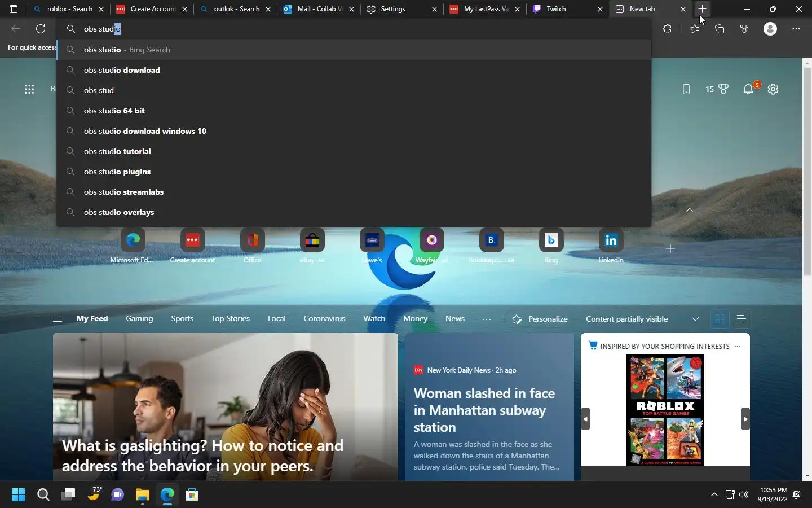Open the tab actions menu icon
This screenshot has width=812, height=508.
[x=14, y=9]
